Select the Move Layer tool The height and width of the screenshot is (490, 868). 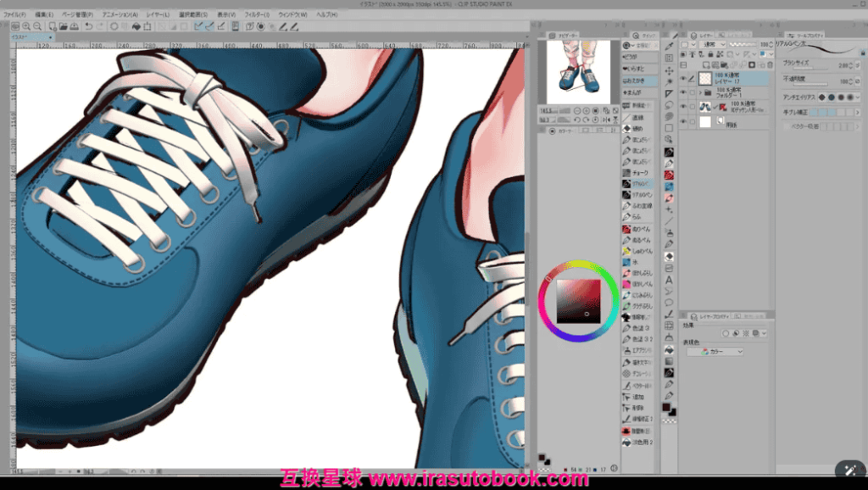pos(669,71)
